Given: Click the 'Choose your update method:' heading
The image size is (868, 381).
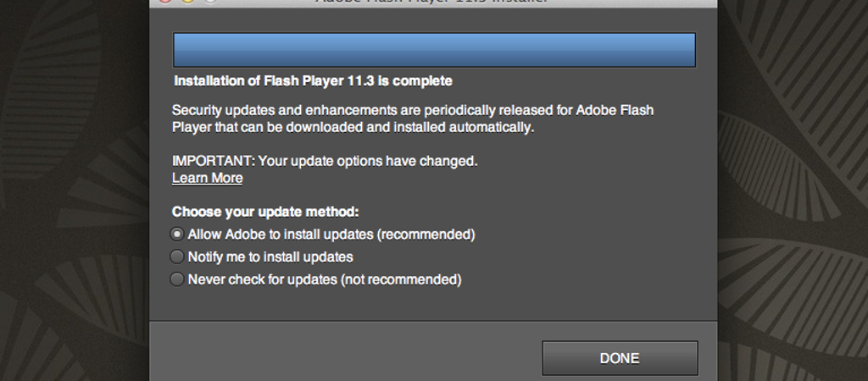Looking at the screenshot, I should pyautogui.click(x=265, y=212).
